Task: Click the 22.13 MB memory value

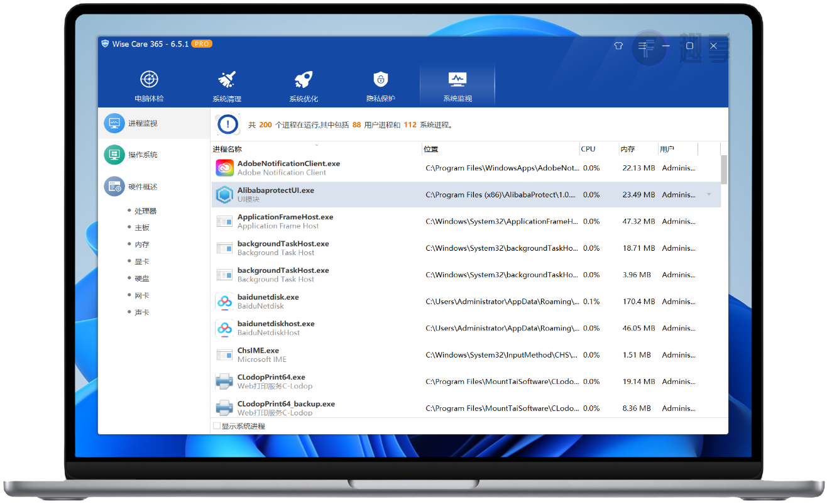Action: (x=638, y=168)
